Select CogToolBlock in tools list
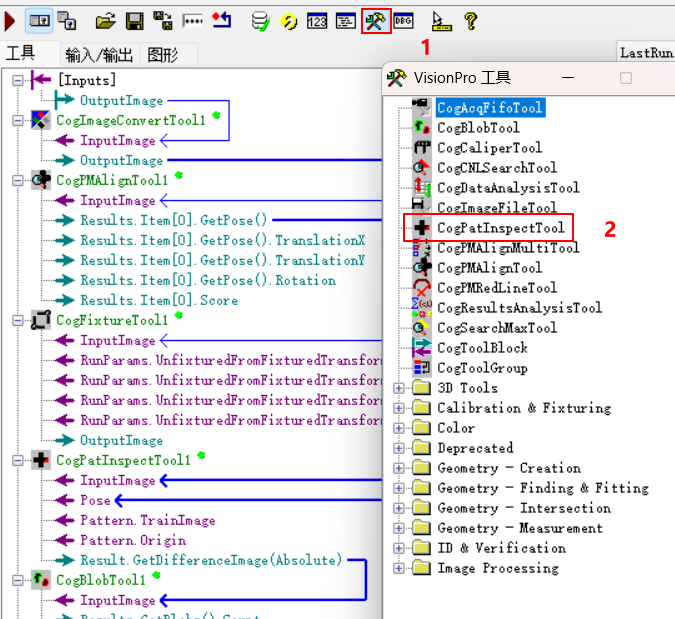675x619 pixels. 482,348
